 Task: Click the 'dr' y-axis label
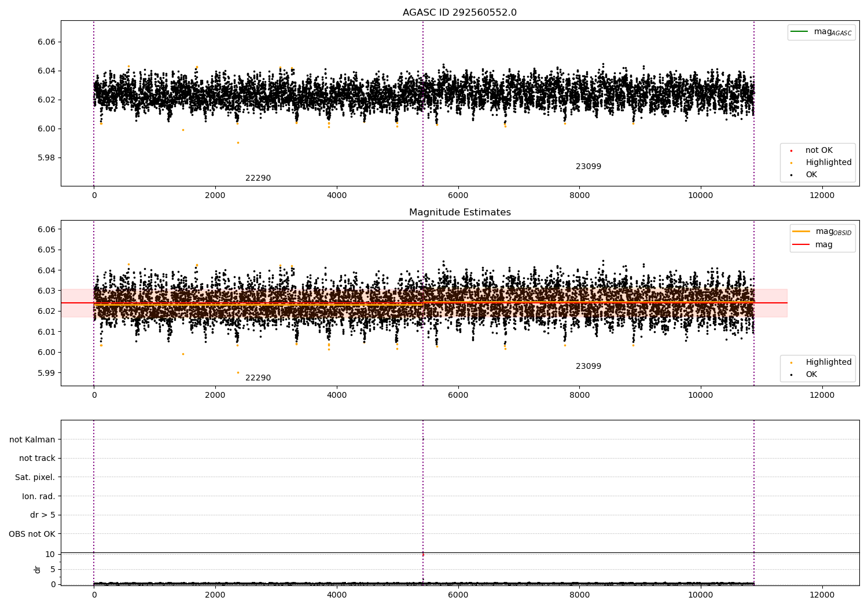coord(38,569)
